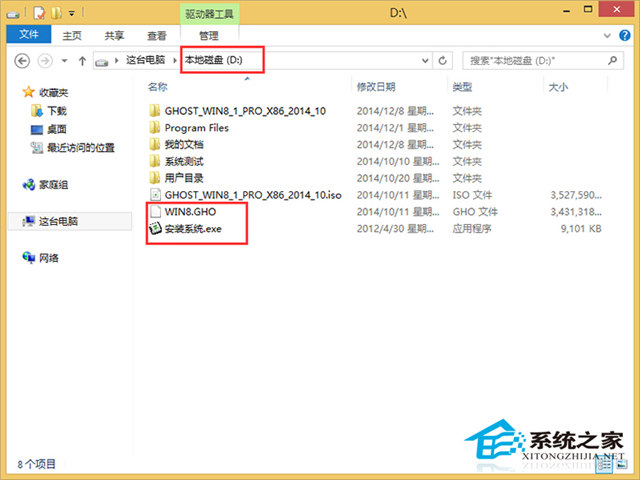
Task: Click the back navigation arrow
Action: (x=23, y=62)
